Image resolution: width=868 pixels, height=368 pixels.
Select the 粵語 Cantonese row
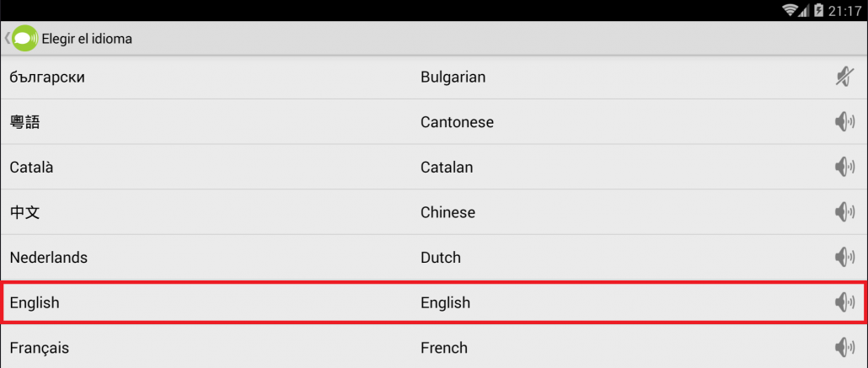click(x=434, y=122)
